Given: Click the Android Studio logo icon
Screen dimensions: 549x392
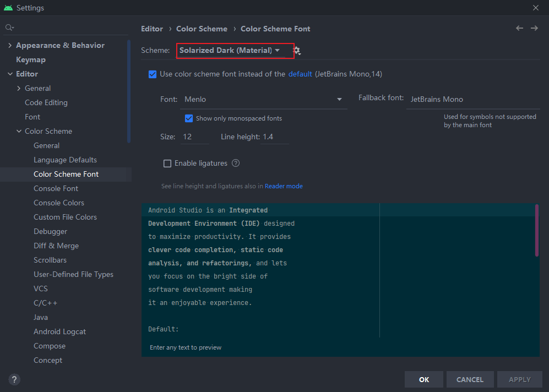Looking at the screenshot, I should pos(8,8).
